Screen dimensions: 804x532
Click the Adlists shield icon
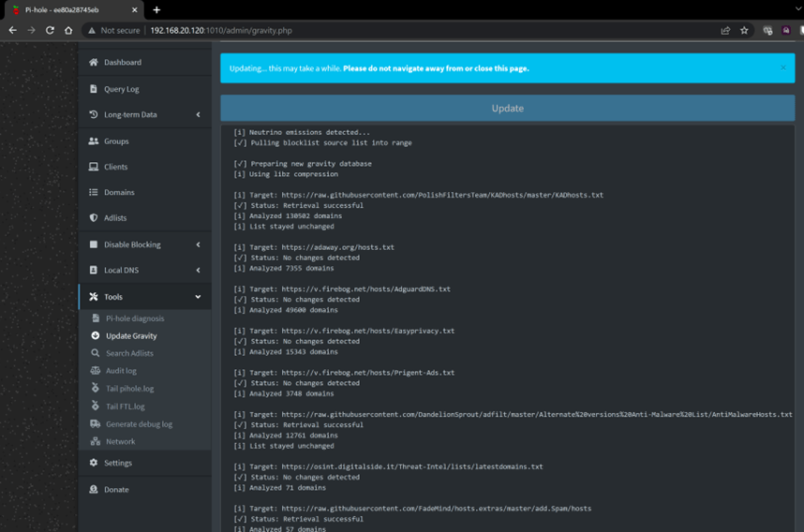(94, 218)
